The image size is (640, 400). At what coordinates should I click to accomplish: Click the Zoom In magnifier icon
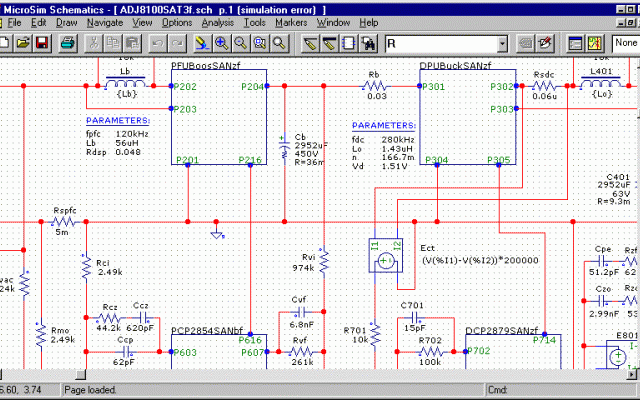pos(221,43)
